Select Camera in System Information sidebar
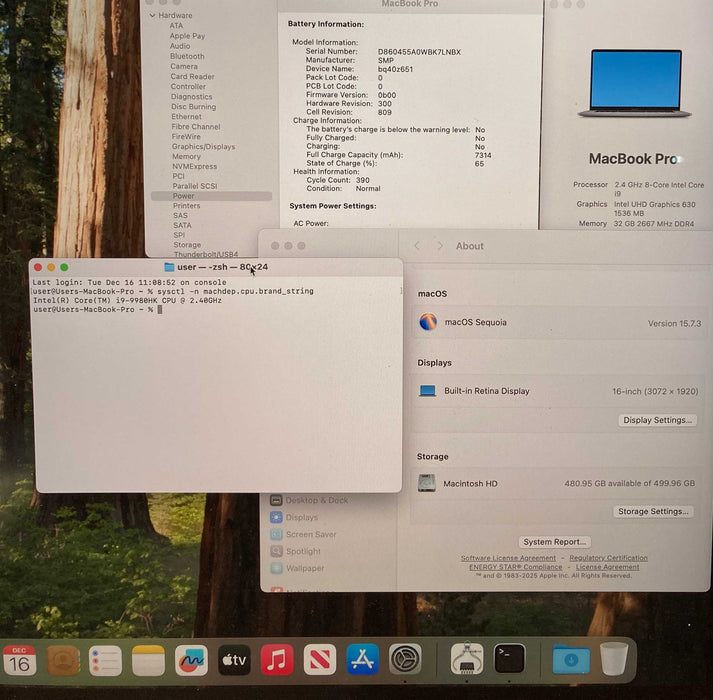 pyautogui.click(x=184, y=66)
